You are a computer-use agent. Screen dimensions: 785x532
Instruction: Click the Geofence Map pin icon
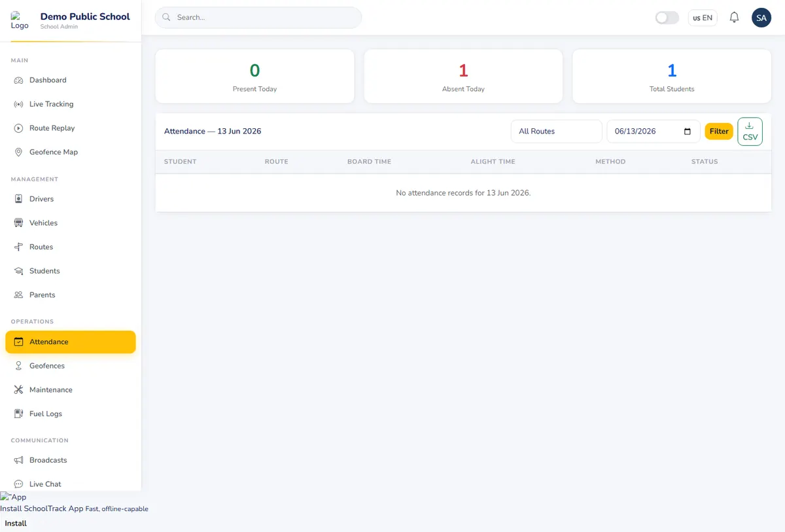coord(18,152)
